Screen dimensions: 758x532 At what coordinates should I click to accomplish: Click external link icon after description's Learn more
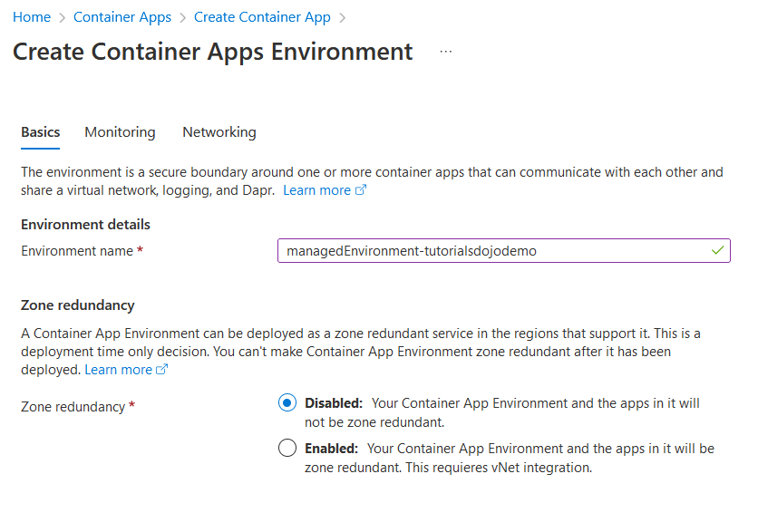[x=361, y=190]
